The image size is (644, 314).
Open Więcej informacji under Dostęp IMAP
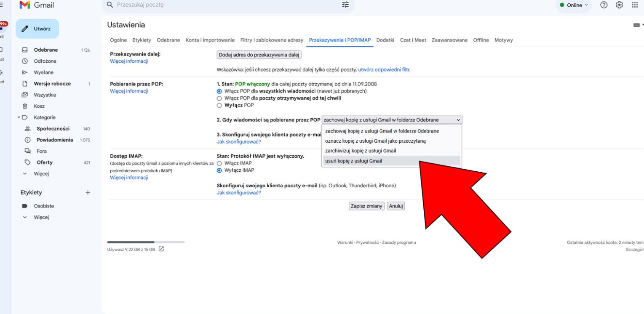(129, 178)
